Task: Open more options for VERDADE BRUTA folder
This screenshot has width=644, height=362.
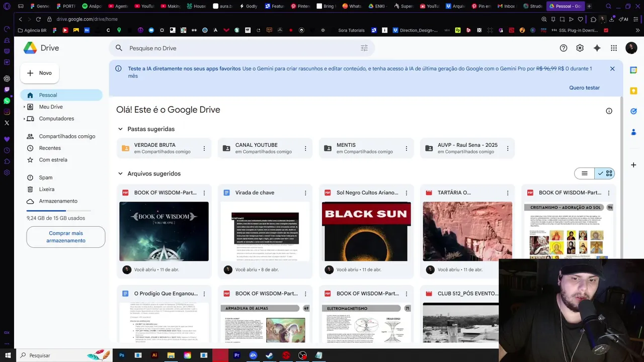Action: (x=204, y=148)
